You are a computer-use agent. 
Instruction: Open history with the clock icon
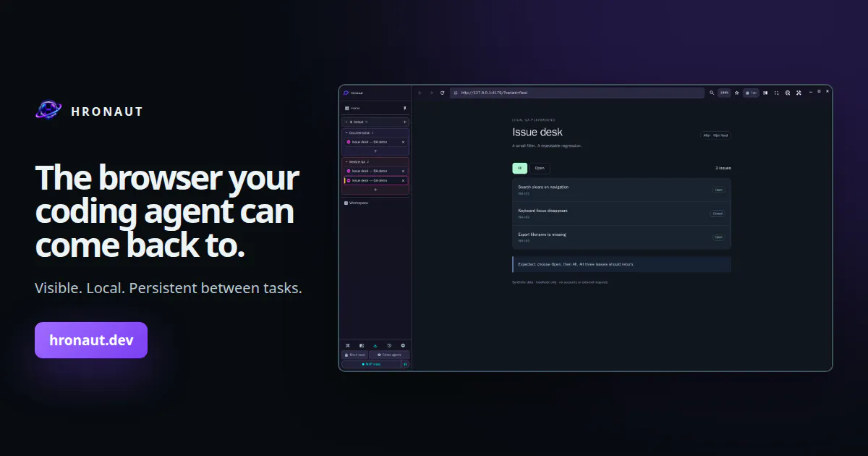(389, 345)
